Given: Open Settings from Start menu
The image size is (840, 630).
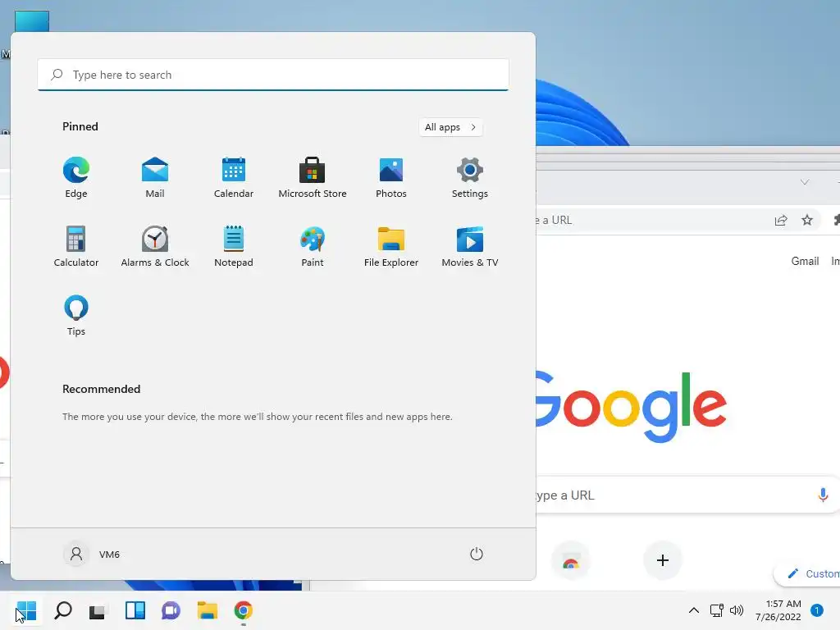Looking at the screenshot, I should (470, 178).
